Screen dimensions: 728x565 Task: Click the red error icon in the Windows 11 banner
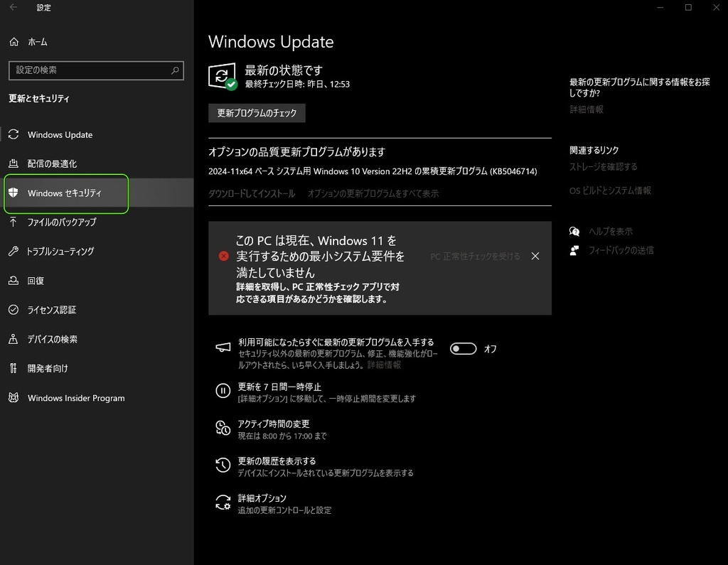pos(224,257)
